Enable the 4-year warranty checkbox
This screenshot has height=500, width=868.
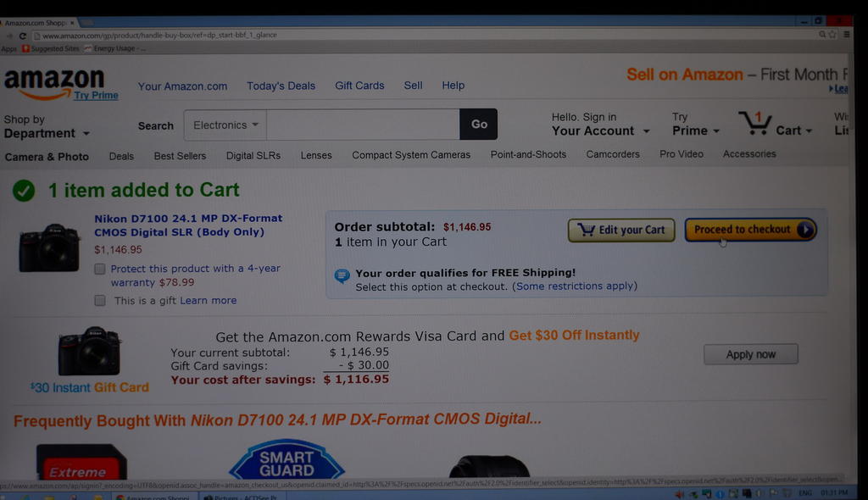[100, 269]
